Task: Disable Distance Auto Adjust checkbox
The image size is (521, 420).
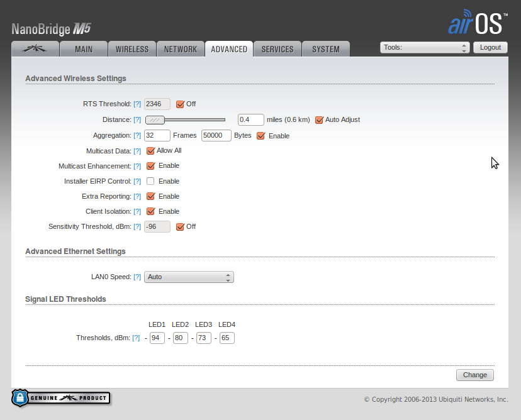Action: [x=319, y=119]
